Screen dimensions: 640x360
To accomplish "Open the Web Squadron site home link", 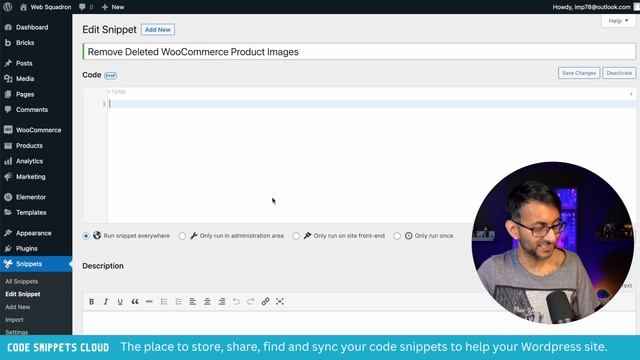I will pyautogui.click(x=46, y=7).
